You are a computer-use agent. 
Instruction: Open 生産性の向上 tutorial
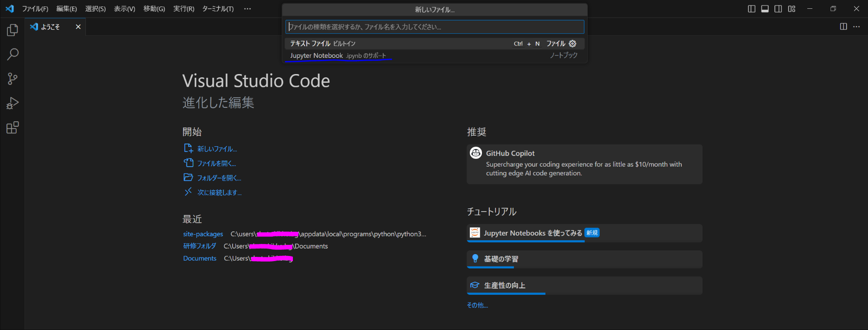[584, 286]
